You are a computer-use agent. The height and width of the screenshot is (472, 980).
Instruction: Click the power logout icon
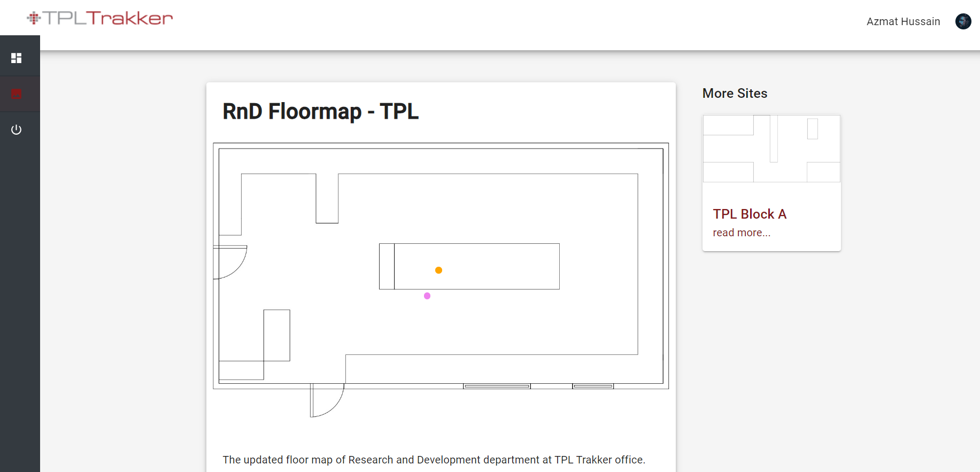[17, 129]
